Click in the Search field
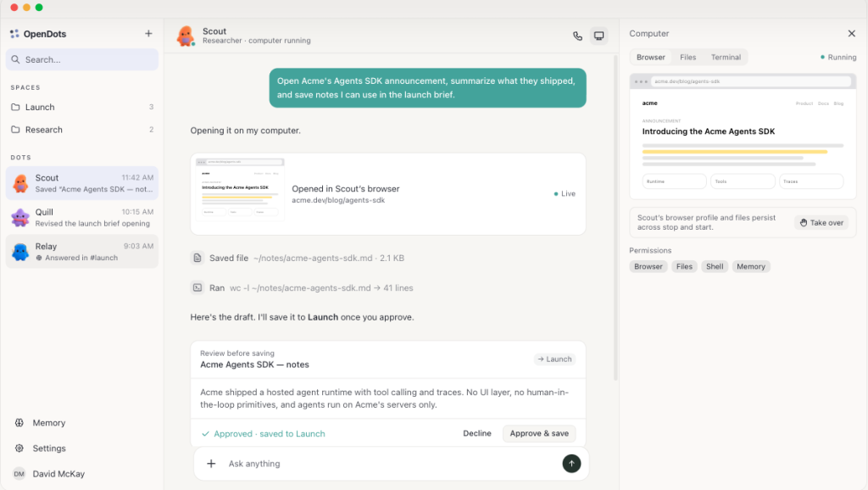Image resolution: width=868 pixels, height=490 pixels. click(82, 59)
